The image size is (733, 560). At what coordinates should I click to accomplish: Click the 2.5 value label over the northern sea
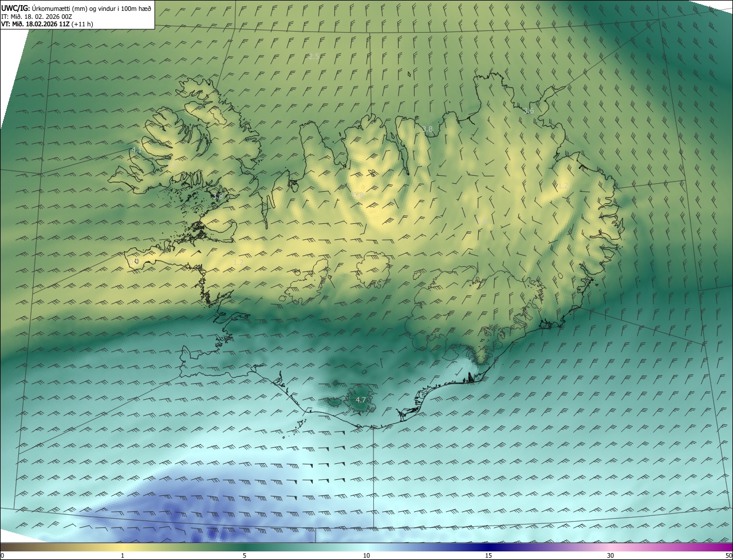[x=314, y=56]
